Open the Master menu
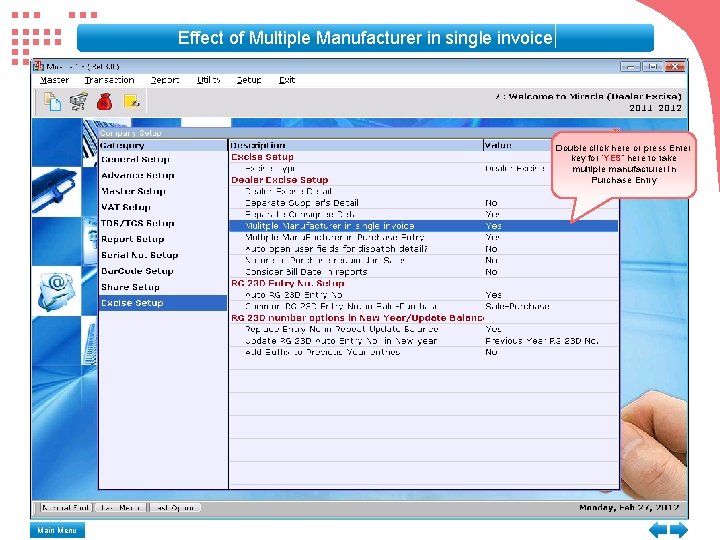This screenshot has width=720, height=540. click(54, 80)
